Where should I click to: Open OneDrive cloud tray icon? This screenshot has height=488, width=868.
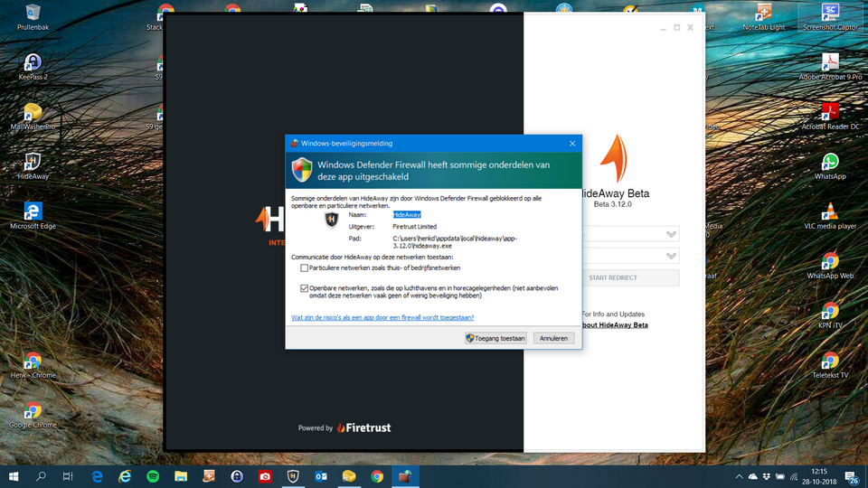tap(753, 476)
